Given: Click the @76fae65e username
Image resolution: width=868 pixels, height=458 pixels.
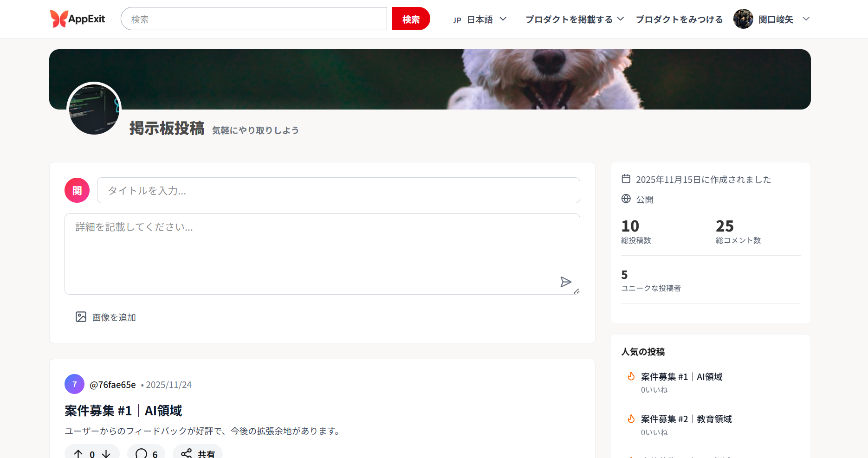Looking at the screenshot, I should tap(113, 385).
